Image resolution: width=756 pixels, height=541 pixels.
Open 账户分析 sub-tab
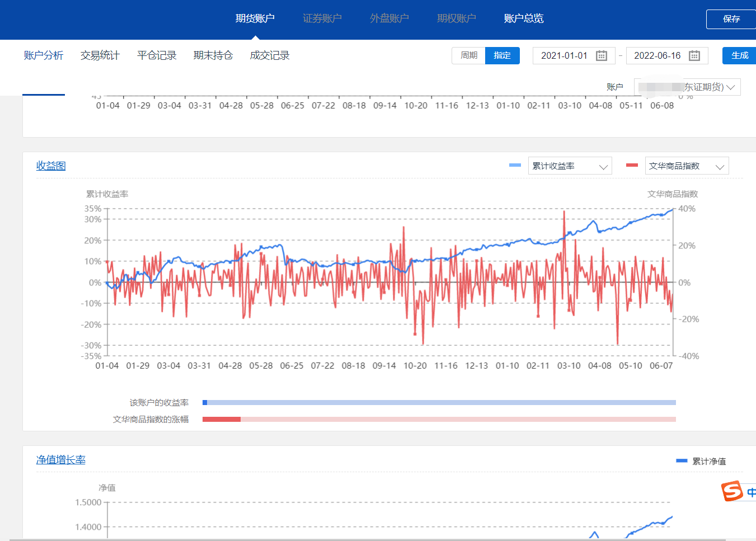(x=44, y=55)
